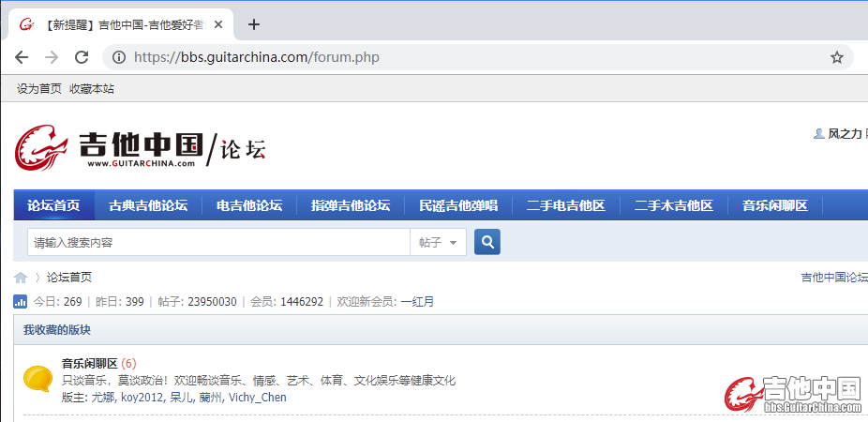The image size is (868, 422).
Task: View site info icon in address bar
Action: pyautogui.click(x=119, y=57)
